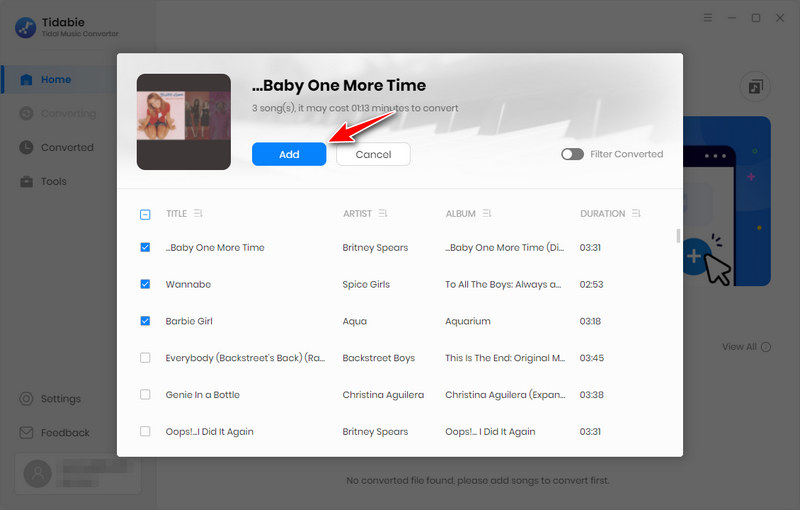800x510 pixels.
Task: Uncheck the Barbie Girl checkbox
Action: tap(145, 321)
